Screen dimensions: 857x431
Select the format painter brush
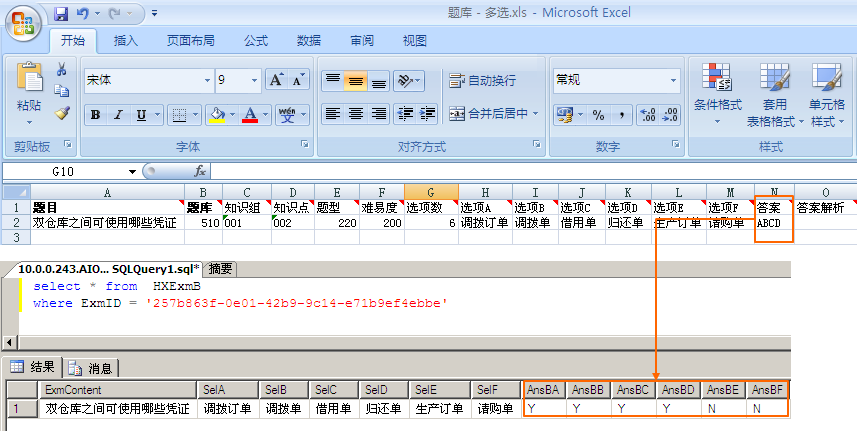click(62, 113)
